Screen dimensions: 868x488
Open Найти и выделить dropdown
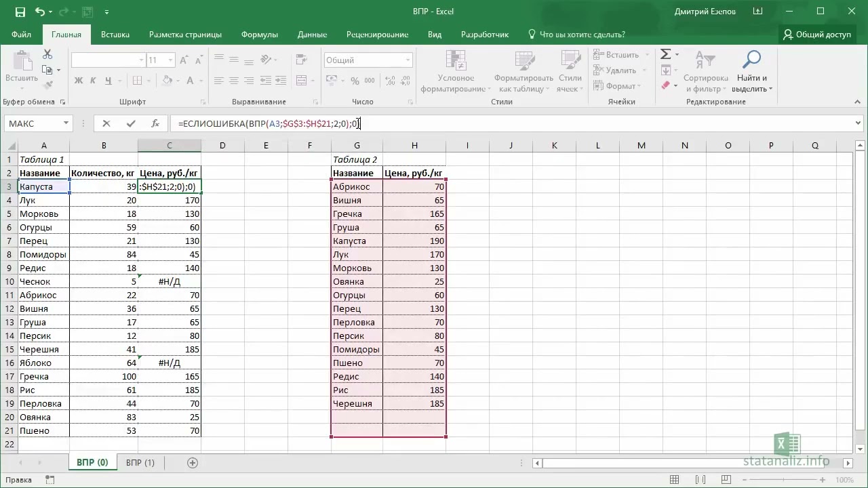752,71
